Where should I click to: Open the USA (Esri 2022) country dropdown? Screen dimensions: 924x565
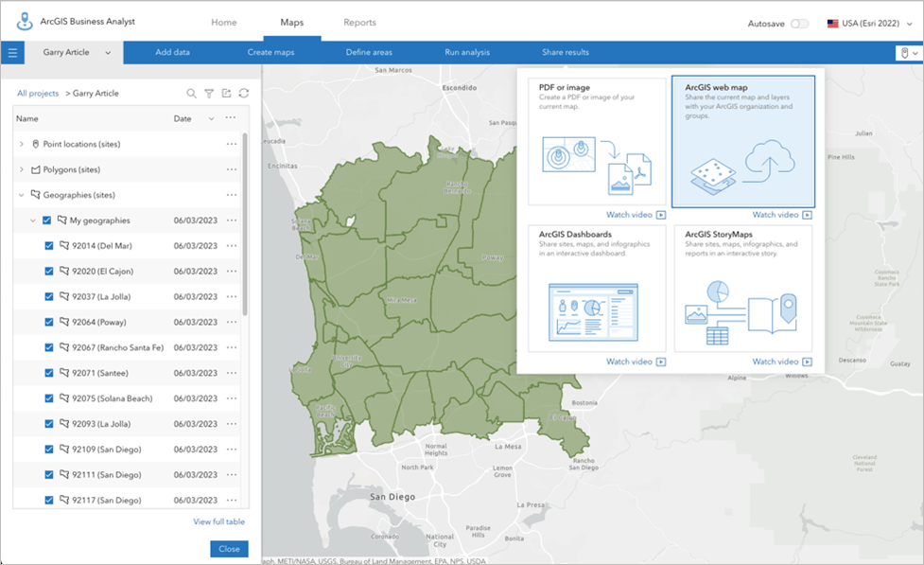910,24
